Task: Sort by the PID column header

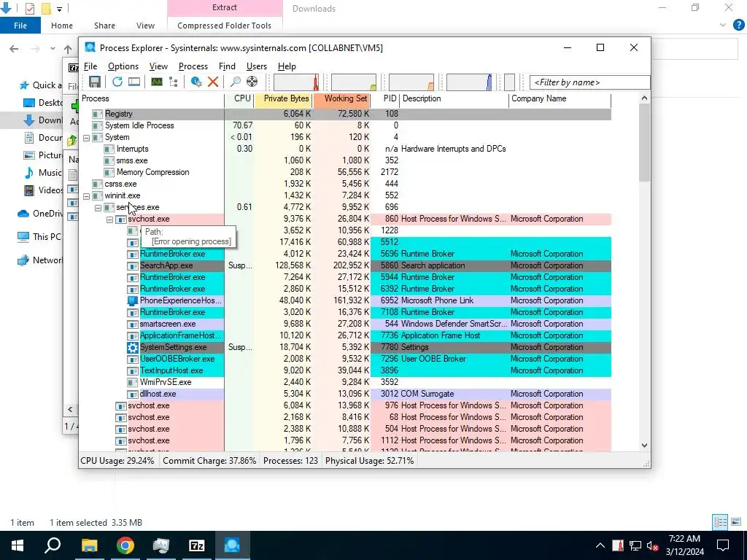Action: (385, 98)
